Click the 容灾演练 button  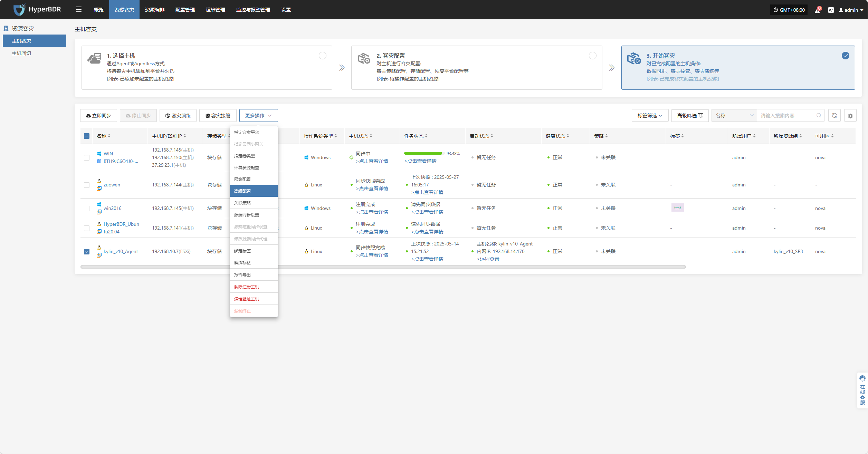coord(178,115)
